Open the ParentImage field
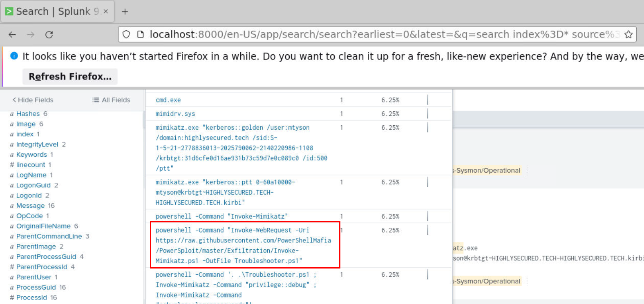Viewport: 644px width, 304px height. point(36,246)
